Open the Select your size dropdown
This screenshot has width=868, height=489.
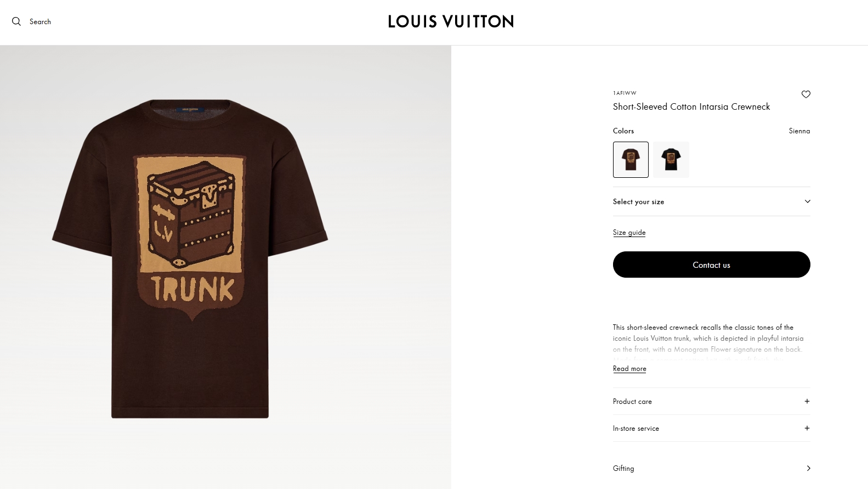[x=639, y=202]
